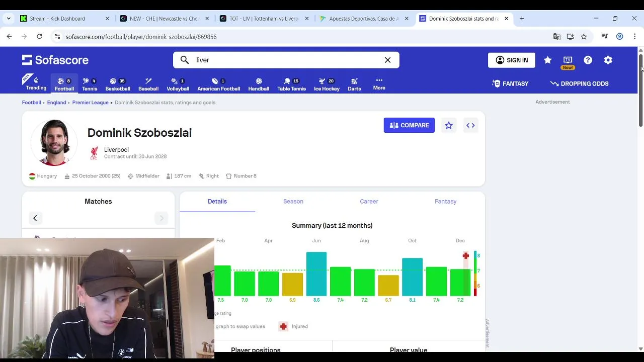Select the Volleyball sport icon
Image resolution: width=644 pixels, height=362 pixels.
pyautogui.click(x=178, y=84)
